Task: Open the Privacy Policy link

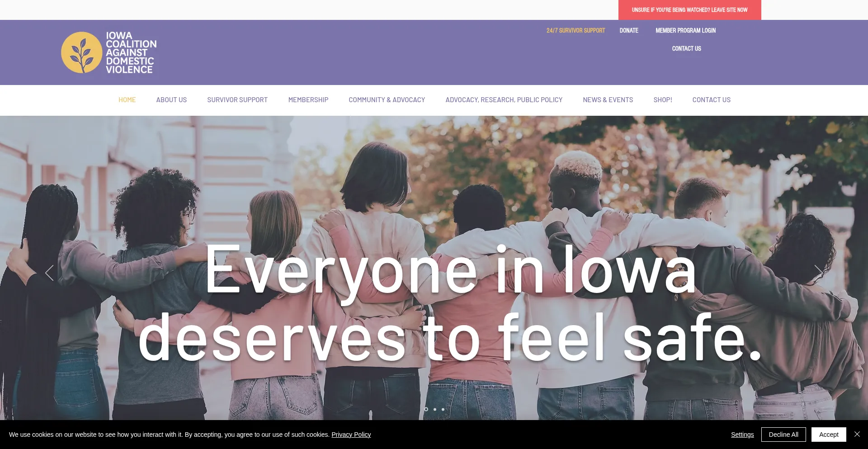Action: point(351,435)
